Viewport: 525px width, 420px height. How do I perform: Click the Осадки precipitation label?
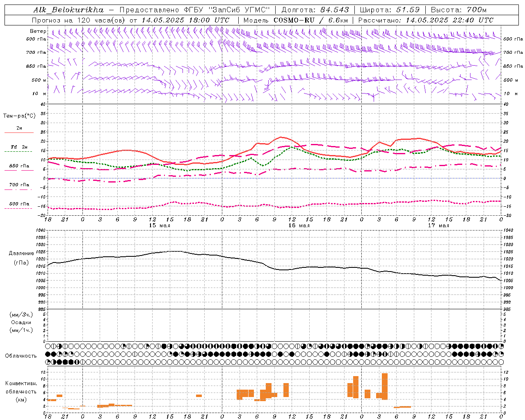21,322
